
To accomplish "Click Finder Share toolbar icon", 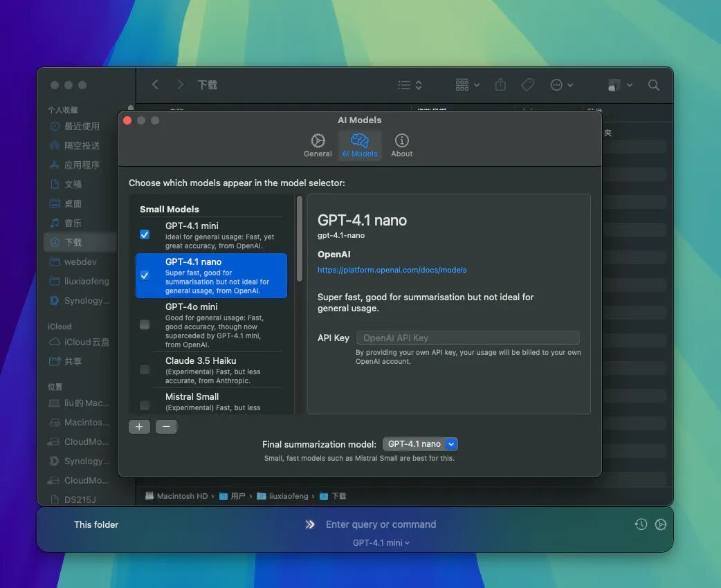I will pyautogui.click(x=500, y=84).
